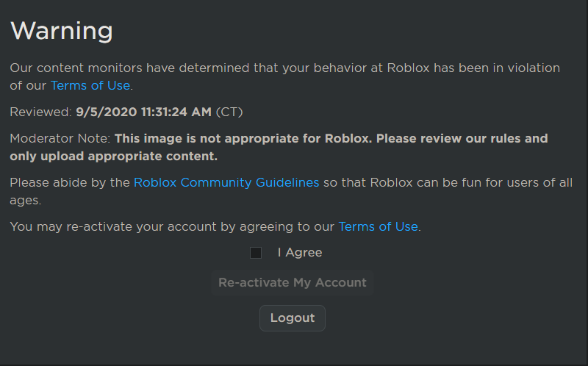588x366 pixels.
Task: Click the (CT) timezone text
Action: click(229, 112)
